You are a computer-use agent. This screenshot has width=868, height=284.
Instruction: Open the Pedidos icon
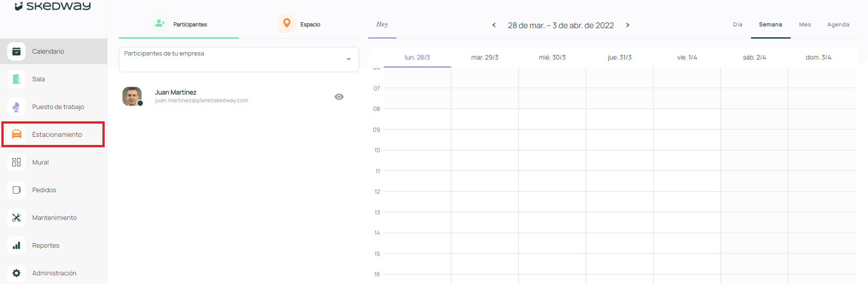tap(16, 190)
